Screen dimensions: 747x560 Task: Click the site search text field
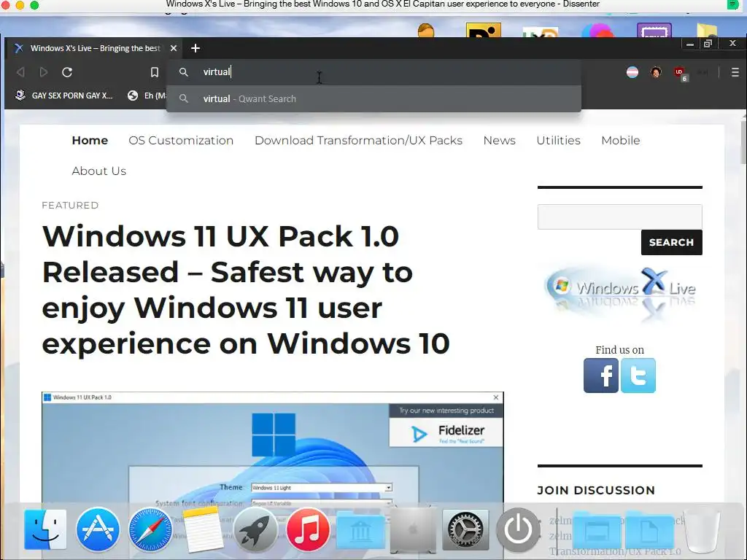pyautogui.click(x=619, y=217)
